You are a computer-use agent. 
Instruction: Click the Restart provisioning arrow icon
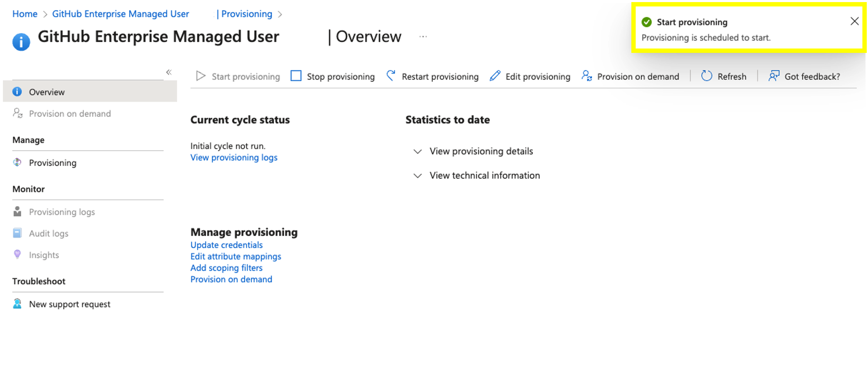click(391, 76)
